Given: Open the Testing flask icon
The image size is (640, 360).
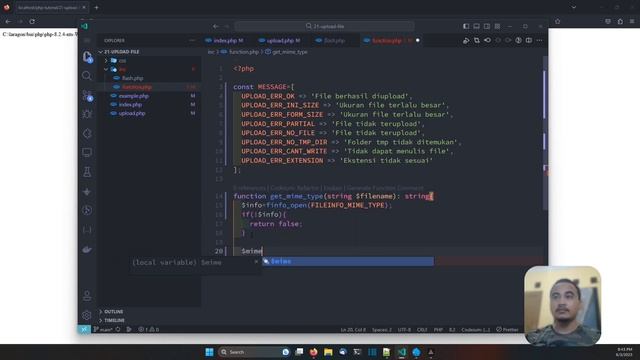Looking at the screenshot, I should pyautogui.click(x=87, y=172).
